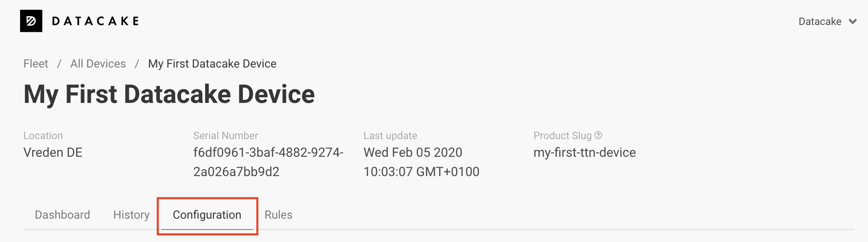The height and width of the screenshot is (242, 868).
Task: Click My First Datacake Device breadcrumb
Action: (x=212, y=64)
